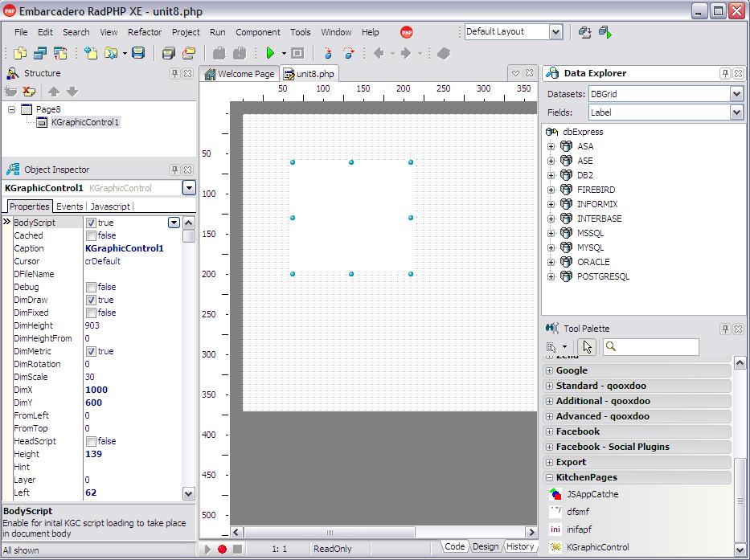Select the FIREBIRD driver node

coord(596,190)
